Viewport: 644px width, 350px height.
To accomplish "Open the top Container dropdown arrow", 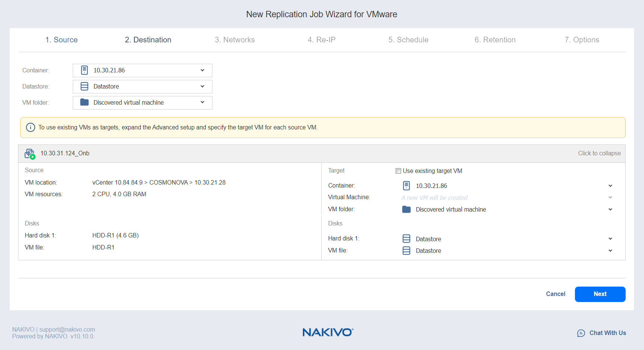I will tap(202, 71).
